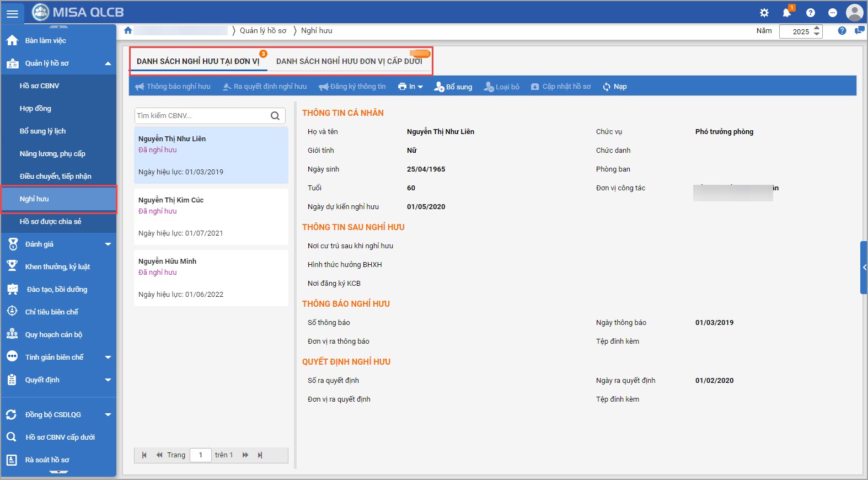Select employee Nguyễn Thị Kim Cúc

coord(211,217)
